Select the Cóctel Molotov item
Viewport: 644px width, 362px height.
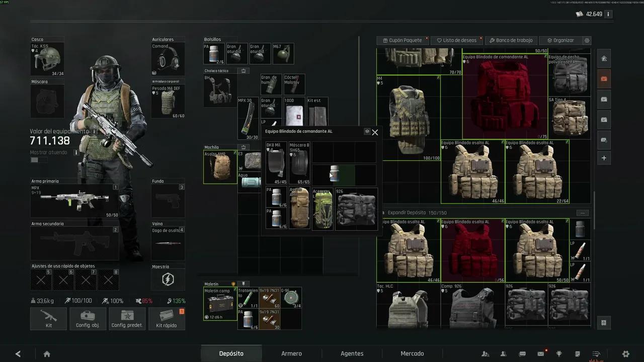click(294, 84)
